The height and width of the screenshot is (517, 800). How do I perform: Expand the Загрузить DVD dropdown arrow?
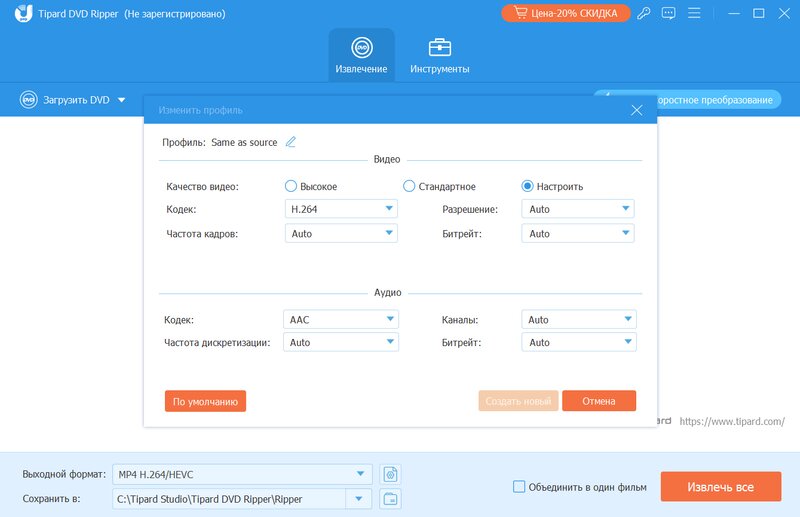point(121,100)
